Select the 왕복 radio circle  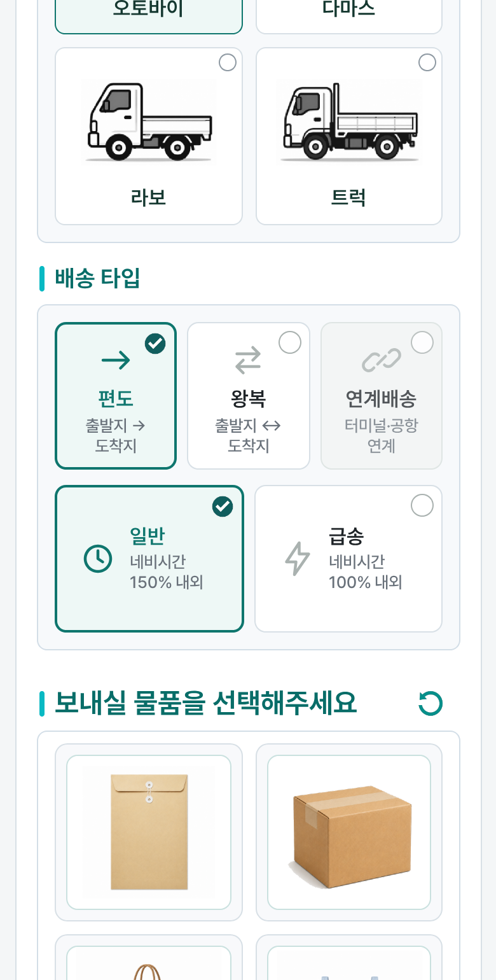[290, 342]
